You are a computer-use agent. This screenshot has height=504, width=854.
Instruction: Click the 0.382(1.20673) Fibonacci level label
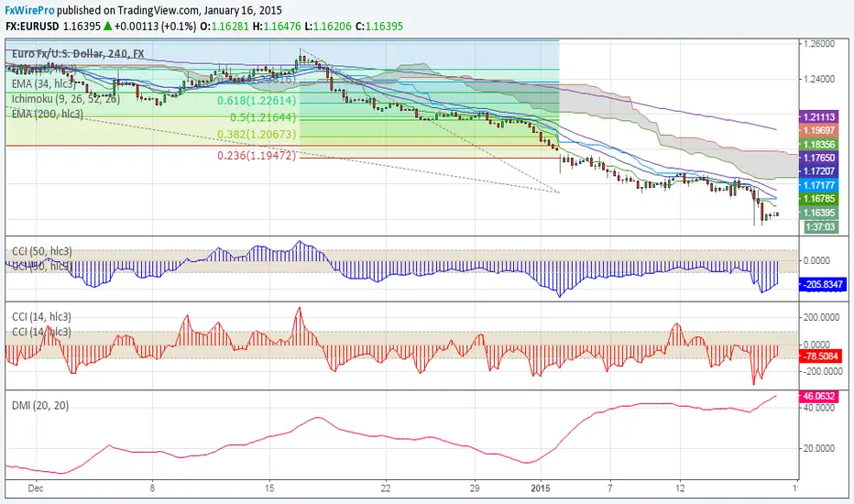(x=257, y=134)
